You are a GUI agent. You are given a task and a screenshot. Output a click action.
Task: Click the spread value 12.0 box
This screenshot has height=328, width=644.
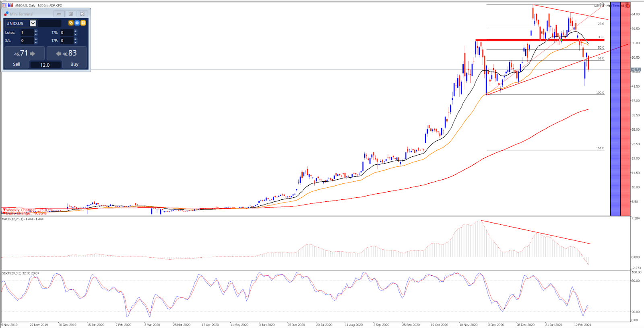45,65
